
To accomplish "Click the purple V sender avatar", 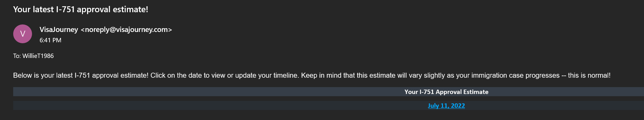I will coord(23,34).
